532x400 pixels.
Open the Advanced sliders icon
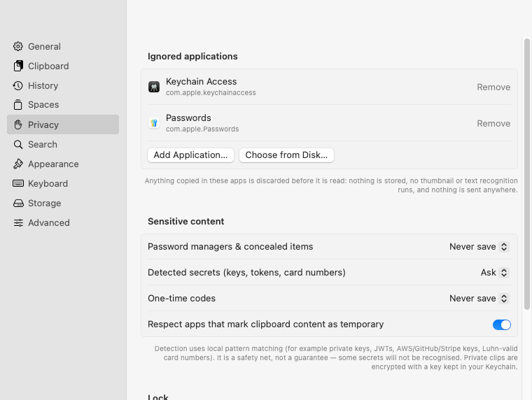(18, 222)
